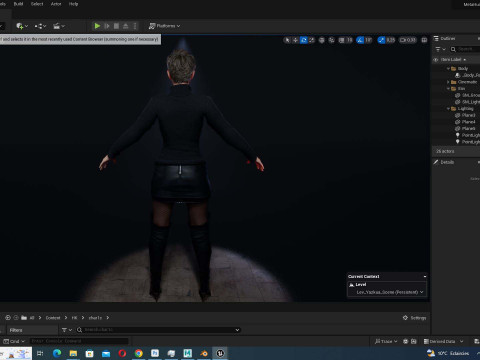Open the camera speed setting
Screen dimensions: 480x360
pos(408,40)
